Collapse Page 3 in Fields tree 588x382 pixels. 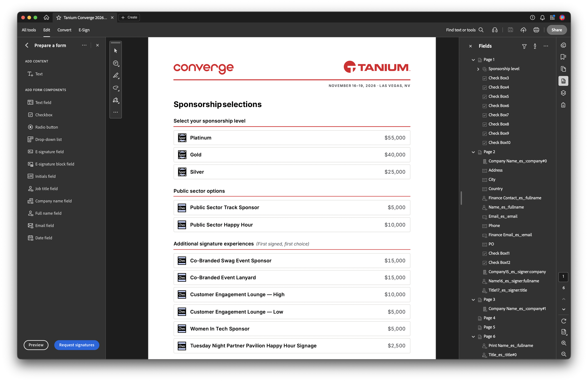(473, 300)
